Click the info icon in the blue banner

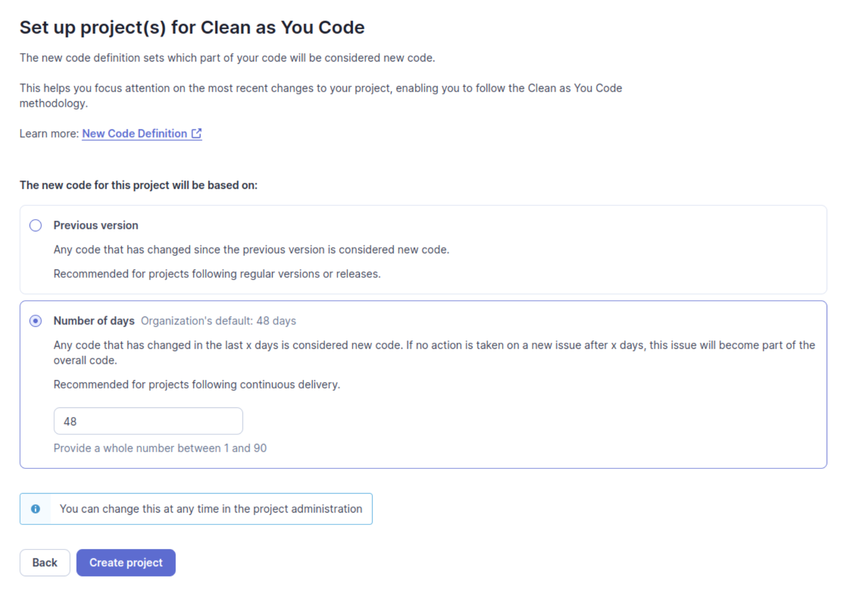coord(36,509)
